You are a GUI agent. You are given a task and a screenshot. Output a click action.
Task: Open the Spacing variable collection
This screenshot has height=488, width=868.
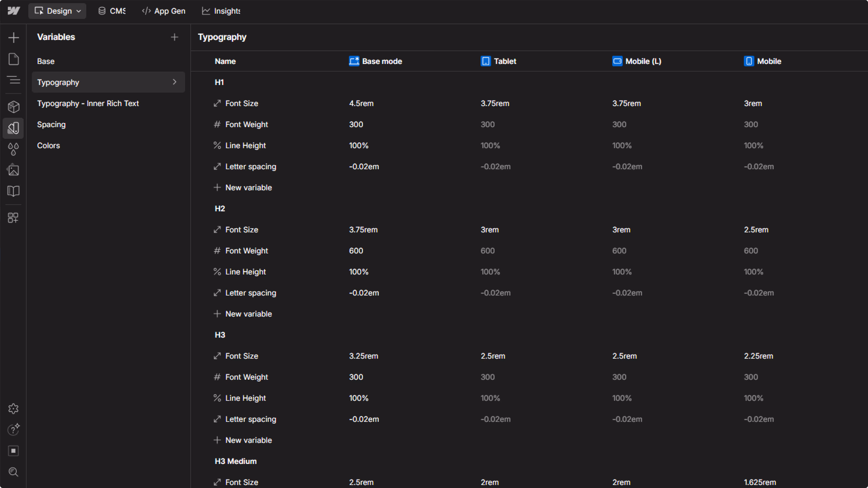pyautogui.click(x=51, y=124)
